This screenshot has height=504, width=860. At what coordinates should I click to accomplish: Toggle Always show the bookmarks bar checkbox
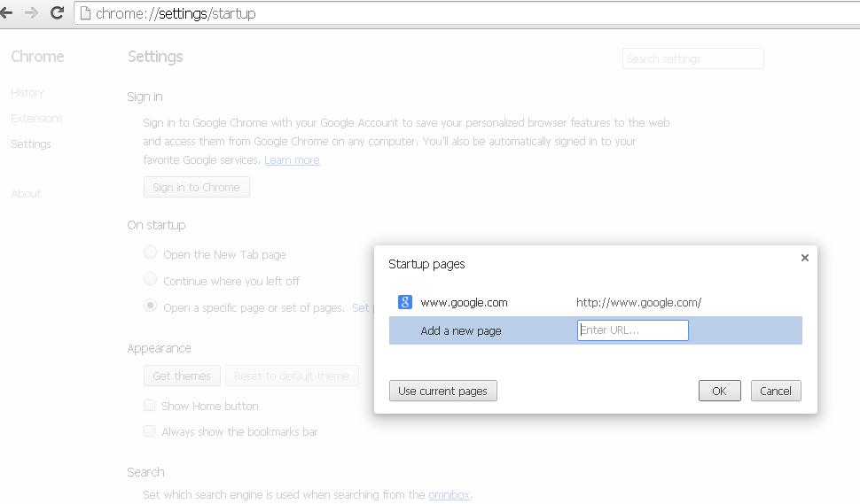tap(149, 431)
